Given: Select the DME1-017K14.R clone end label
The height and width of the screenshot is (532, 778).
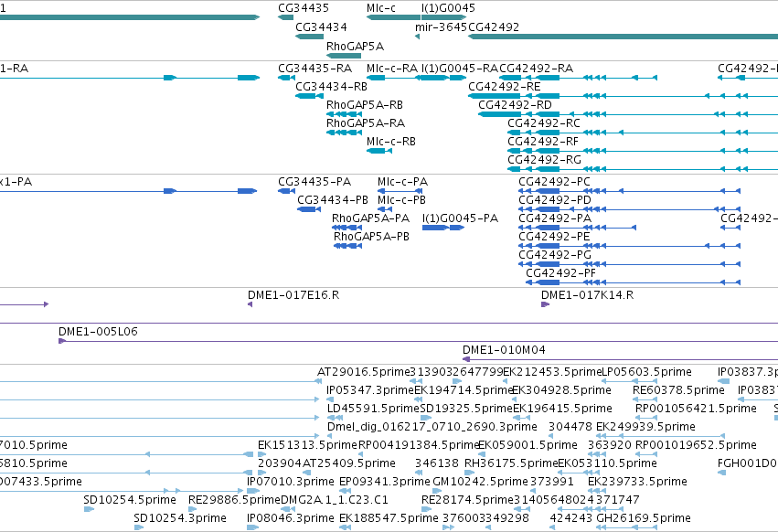Looking at the screenshot, I should [x=588, y=295].
